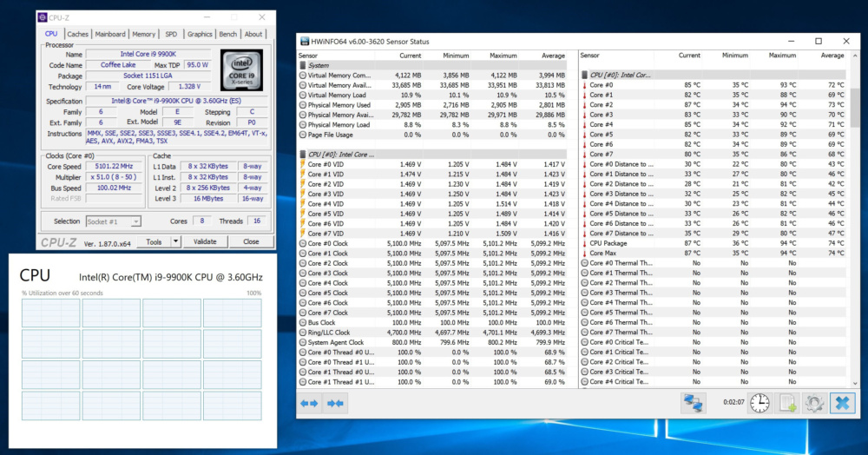The width and height of the screenshot is (868, 455).
Task: Click the reset clock icon in HWiNFO
Action: pyautogui.click(x=759, y=403)
